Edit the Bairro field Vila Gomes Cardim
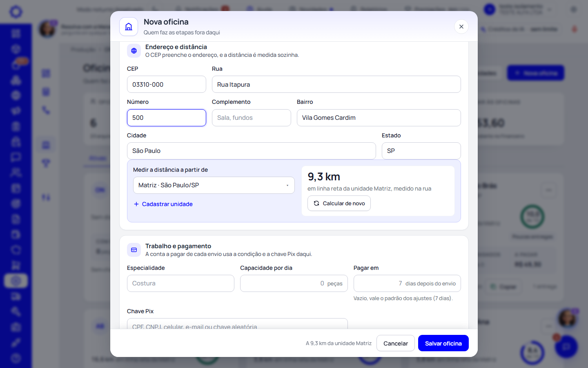The width and height of the screenshot is (588, 368). point(379,118)
